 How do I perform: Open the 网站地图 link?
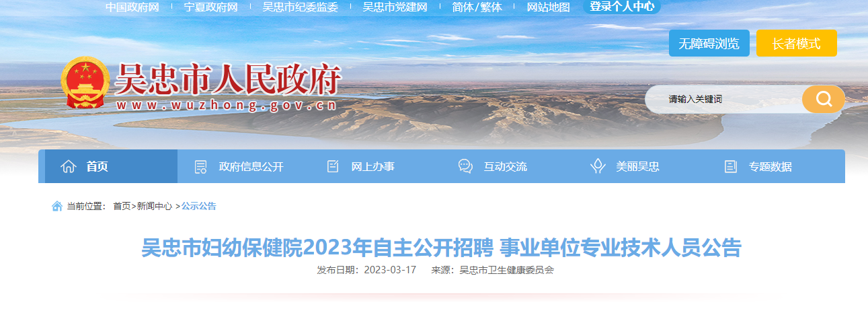(548, 7)
